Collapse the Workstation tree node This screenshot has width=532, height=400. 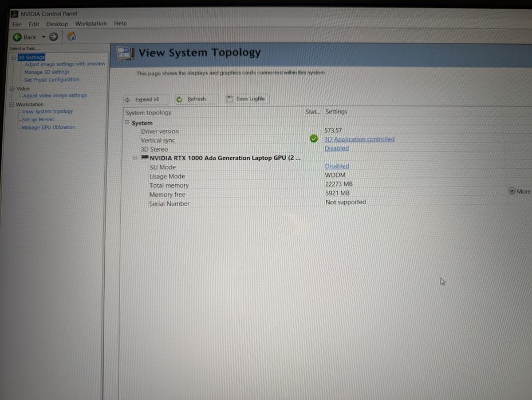click(x=11, y=104)
